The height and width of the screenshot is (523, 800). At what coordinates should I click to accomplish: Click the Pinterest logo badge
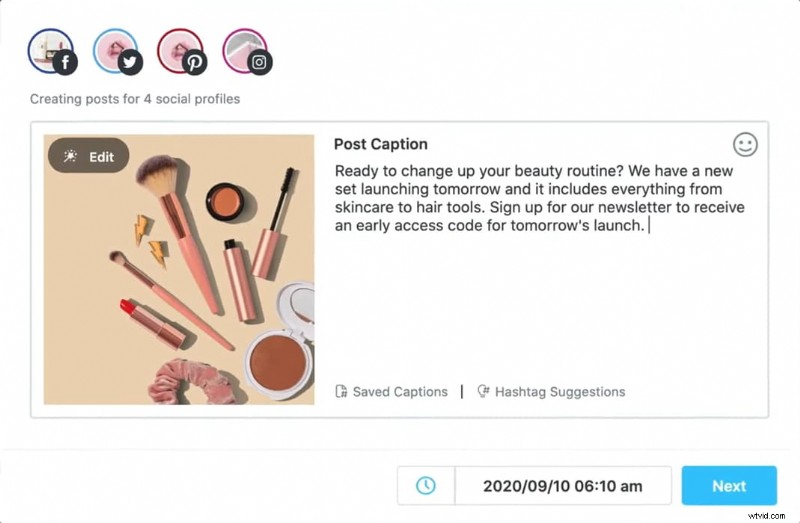pos(195,62)
